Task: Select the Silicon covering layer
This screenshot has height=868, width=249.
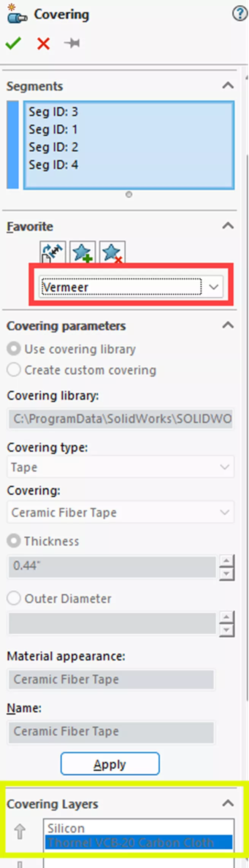Action: point(66,828)
